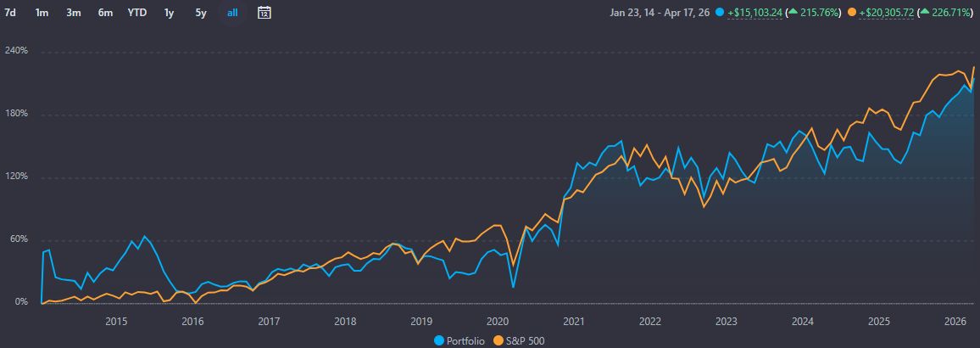Click the green up arrow beside 215.76%
980x348 pixels.
coord(790,13)
